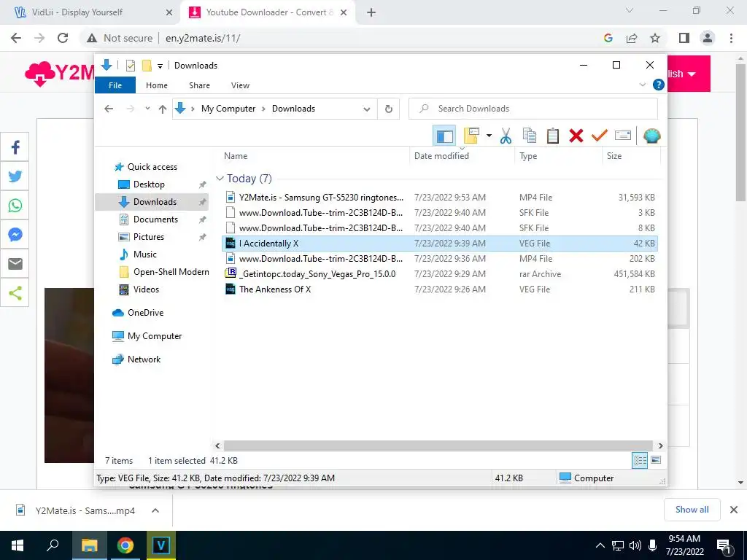Click the email envelope toolbar icon
The height and width of the screenshot is (560, 747).
point(623,136)
